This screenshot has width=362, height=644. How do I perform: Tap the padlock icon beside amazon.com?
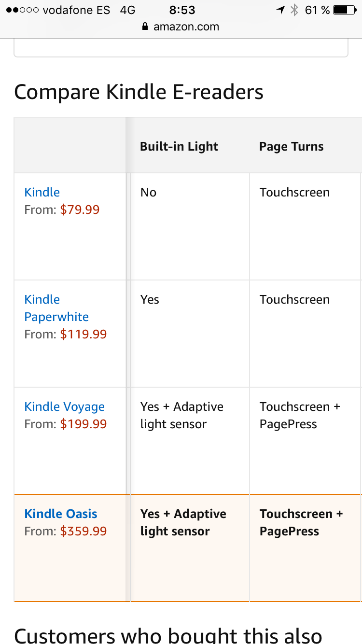(x=145, y=27)
